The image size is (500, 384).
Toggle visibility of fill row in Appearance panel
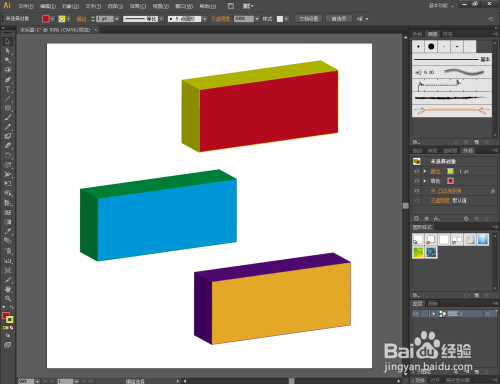416,181
